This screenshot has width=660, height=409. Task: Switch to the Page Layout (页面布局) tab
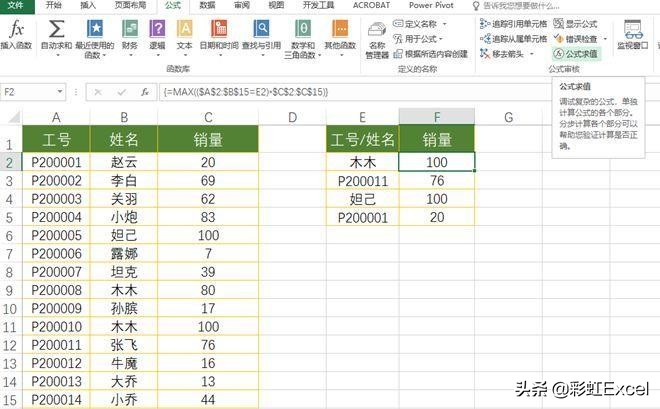[x=130, y=5]
